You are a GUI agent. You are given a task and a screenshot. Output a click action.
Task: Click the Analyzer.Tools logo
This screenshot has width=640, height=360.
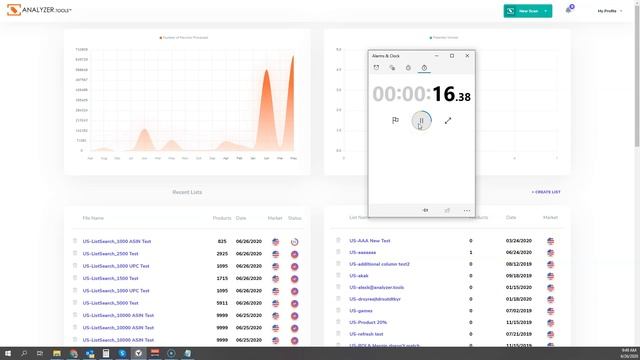(39, 10)
